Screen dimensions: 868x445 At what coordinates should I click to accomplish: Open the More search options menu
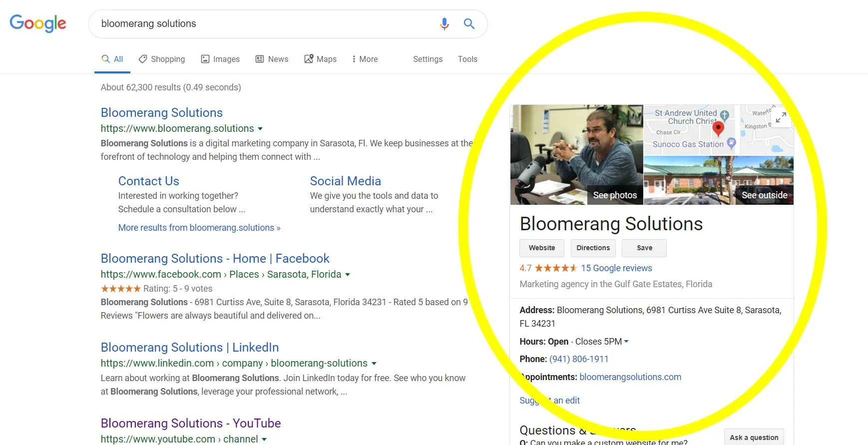point(365,59)
